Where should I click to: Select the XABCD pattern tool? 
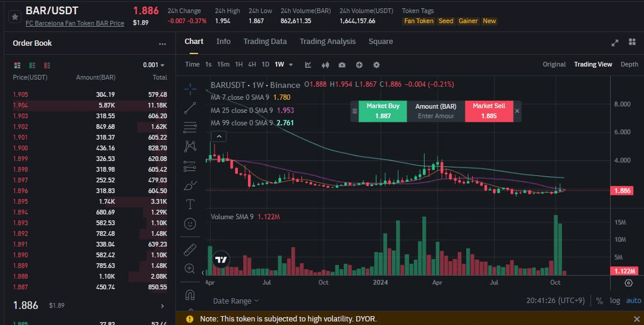pyautogui.click(x=190, y=146)
